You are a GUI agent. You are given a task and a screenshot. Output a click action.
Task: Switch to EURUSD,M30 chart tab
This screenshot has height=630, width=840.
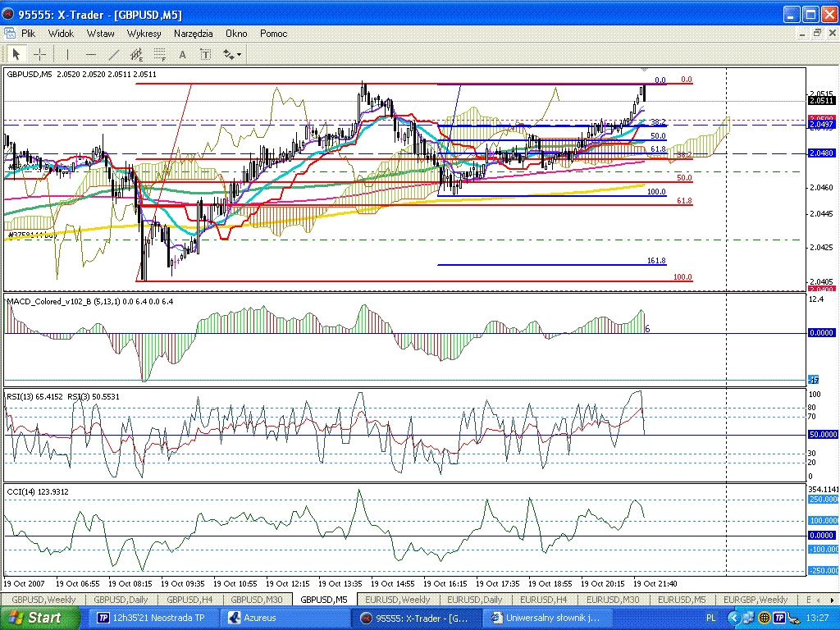tap(613, 600)
